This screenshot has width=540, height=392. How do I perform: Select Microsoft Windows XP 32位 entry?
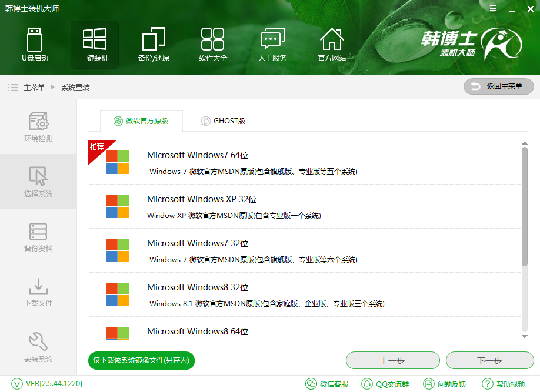point(305,206)
